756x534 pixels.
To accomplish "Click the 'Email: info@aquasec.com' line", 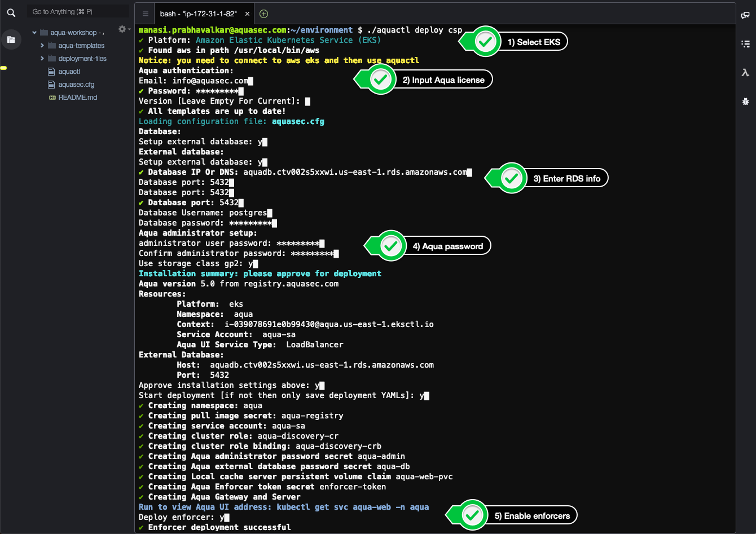I will click(x=196, y=81).
